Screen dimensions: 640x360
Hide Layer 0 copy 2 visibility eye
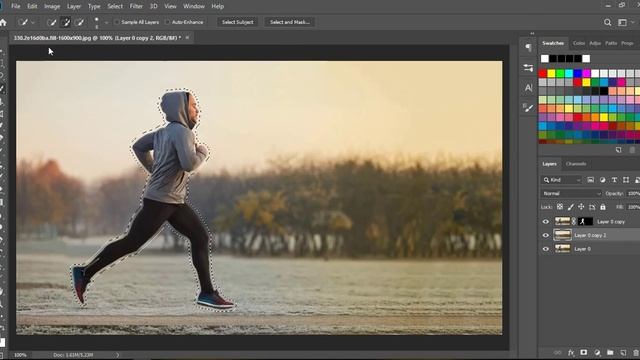pyautogui.click(x=546, y=236)
